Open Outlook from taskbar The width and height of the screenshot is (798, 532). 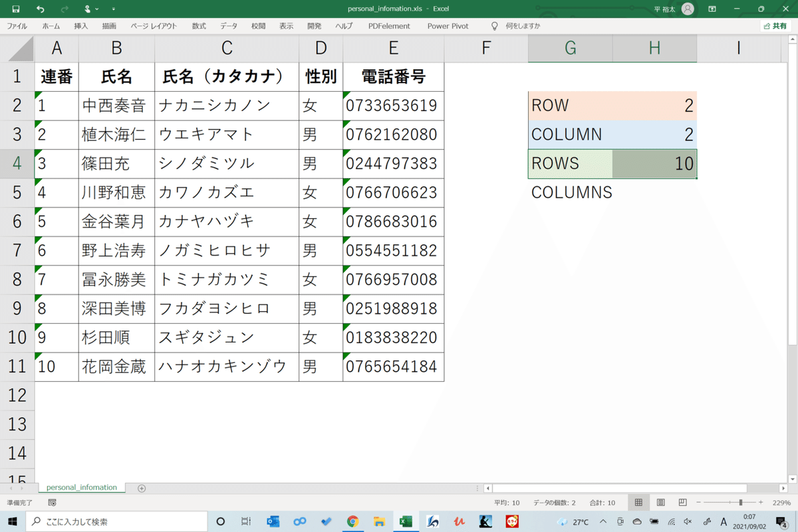click(x=273, y=521)
